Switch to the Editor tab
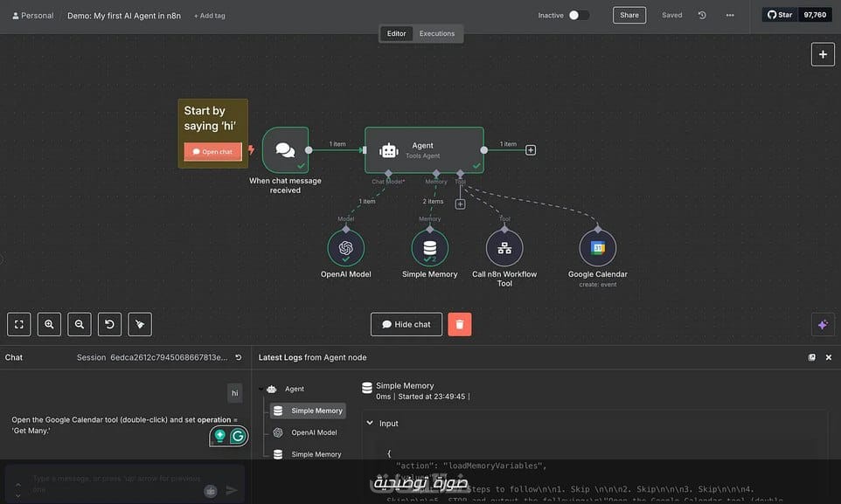Image resolution: width=841 pixels, height=504 pixels. click(x=396, y=33)
